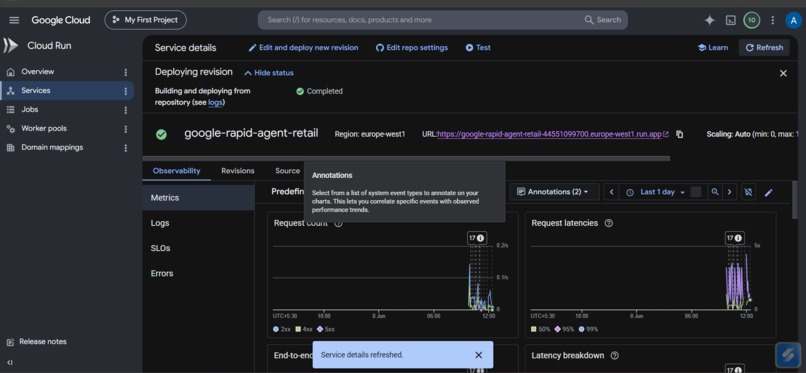Click the horizontal scrollbar under service header
The width and height of the screenshot is (806, 373).
406,159
